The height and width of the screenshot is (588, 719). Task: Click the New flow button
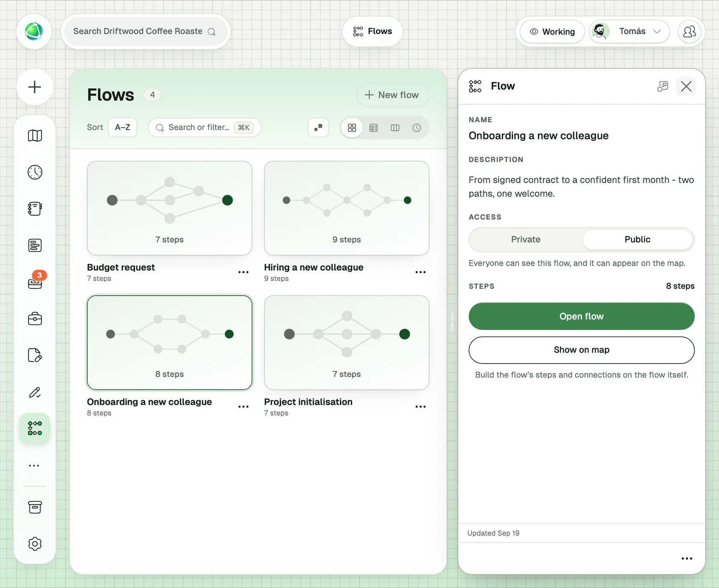(x=392, y=95)
